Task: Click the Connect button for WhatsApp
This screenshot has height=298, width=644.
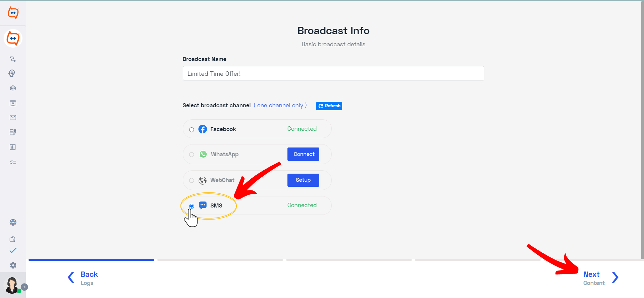Action: click(x=303, y=154)
